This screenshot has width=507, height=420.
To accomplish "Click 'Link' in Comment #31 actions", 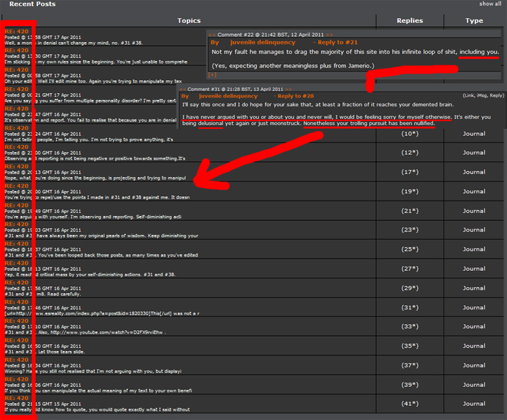I will (x=468, y=96).
